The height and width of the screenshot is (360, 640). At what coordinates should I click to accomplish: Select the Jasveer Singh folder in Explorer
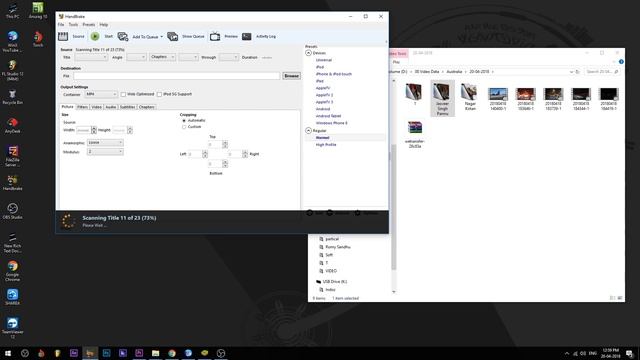tap(442, 98)
